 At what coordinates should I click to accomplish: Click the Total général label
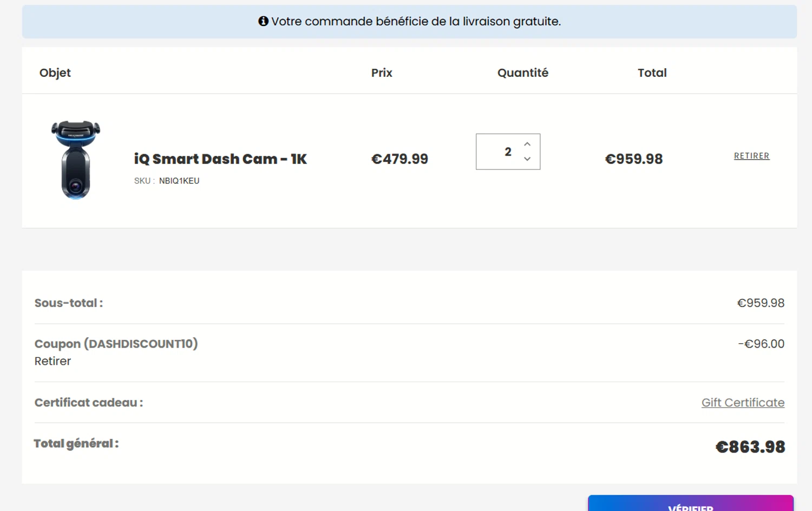coord(76,444)
